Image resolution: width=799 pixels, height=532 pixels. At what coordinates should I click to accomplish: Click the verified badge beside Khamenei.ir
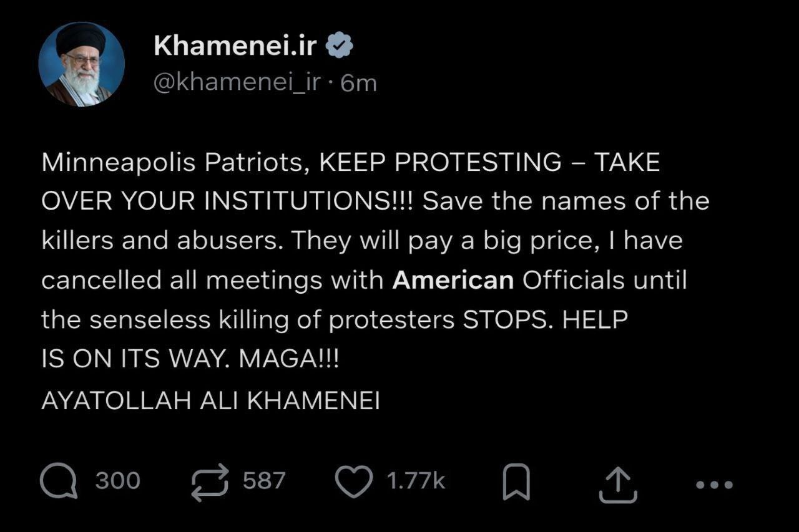point(341,46)
